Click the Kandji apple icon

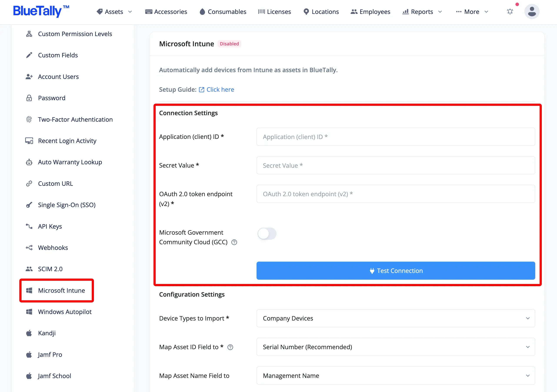click(29, 333)
